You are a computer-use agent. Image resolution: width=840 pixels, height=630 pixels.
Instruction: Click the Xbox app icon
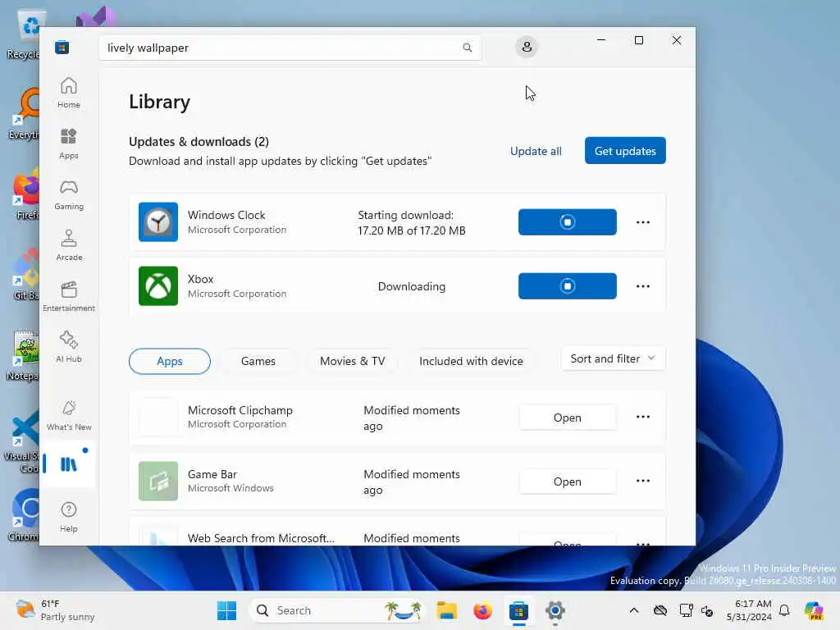click(x=158, y=286)
